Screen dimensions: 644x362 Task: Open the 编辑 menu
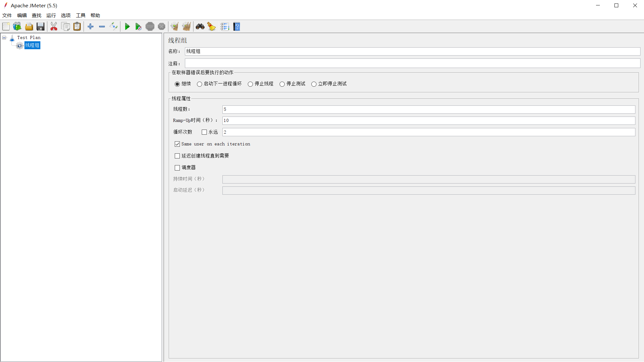click(x=22, y=16)
